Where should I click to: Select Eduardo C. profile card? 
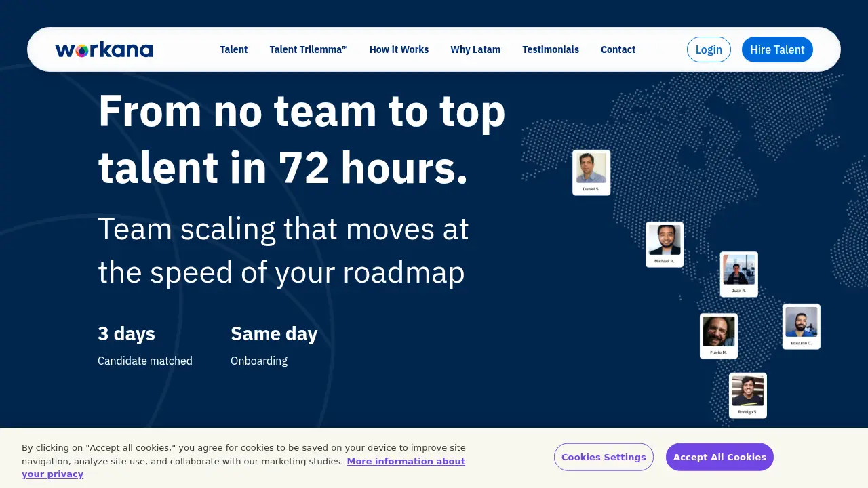coord(802,327)
